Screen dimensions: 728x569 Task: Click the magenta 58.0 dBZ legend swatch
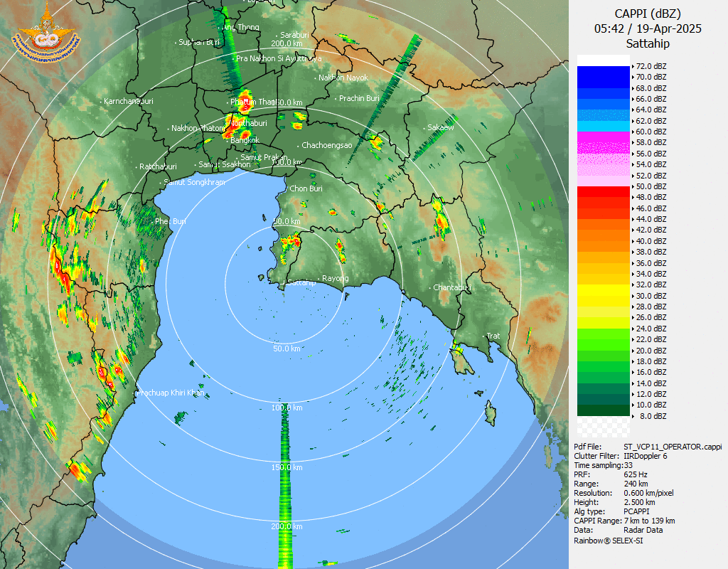tap(603, 142)
